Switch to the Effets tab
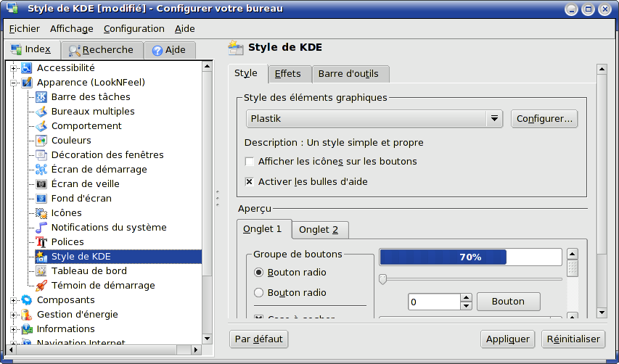 point(290,74)
